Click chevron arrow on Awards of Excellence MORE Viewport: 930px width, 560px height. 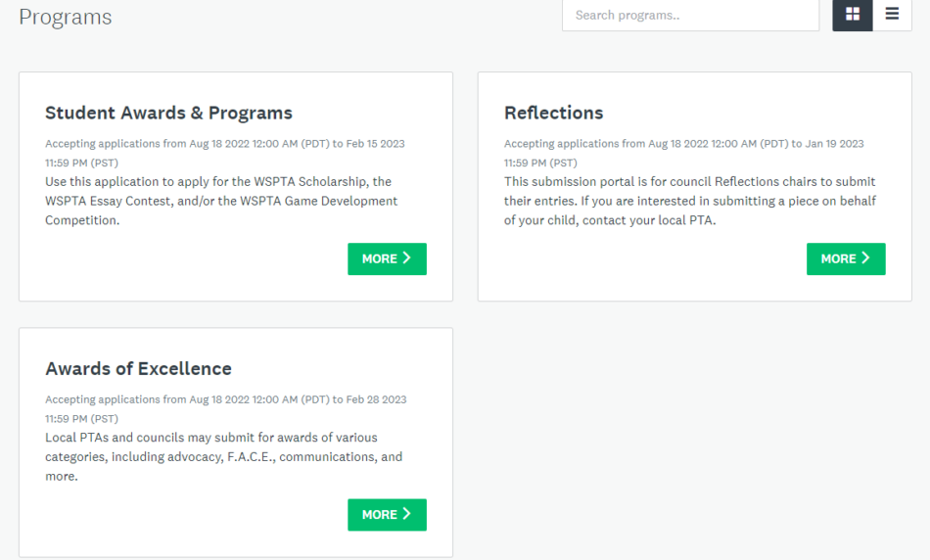[x=406, y=514]
